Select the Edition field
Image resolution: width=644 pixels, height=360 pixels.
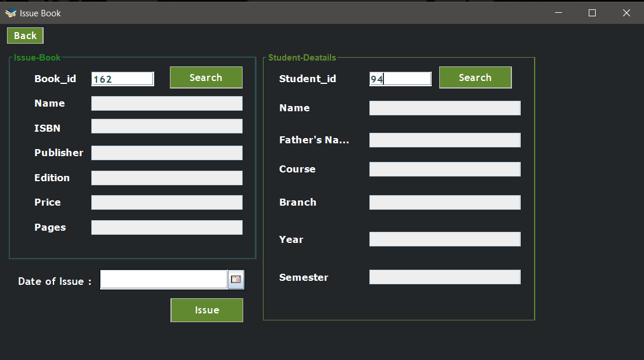coord(167,178)
